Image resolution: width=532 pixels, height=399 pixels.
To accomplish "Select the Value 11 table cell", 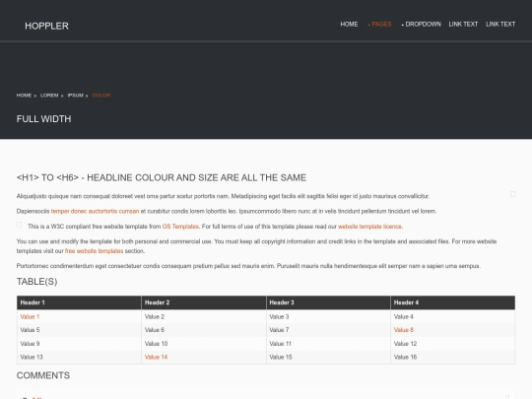I will (x=328, y=344).
